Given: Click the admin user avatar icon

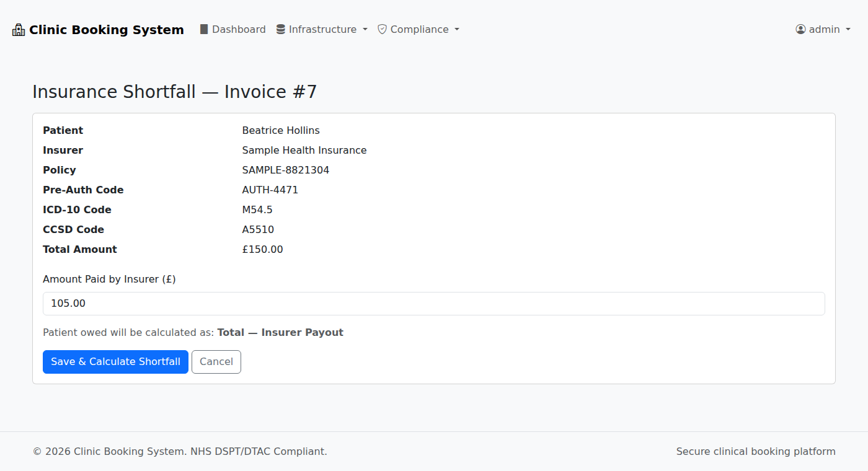Looking at the screenshot, I should [800, 29].
